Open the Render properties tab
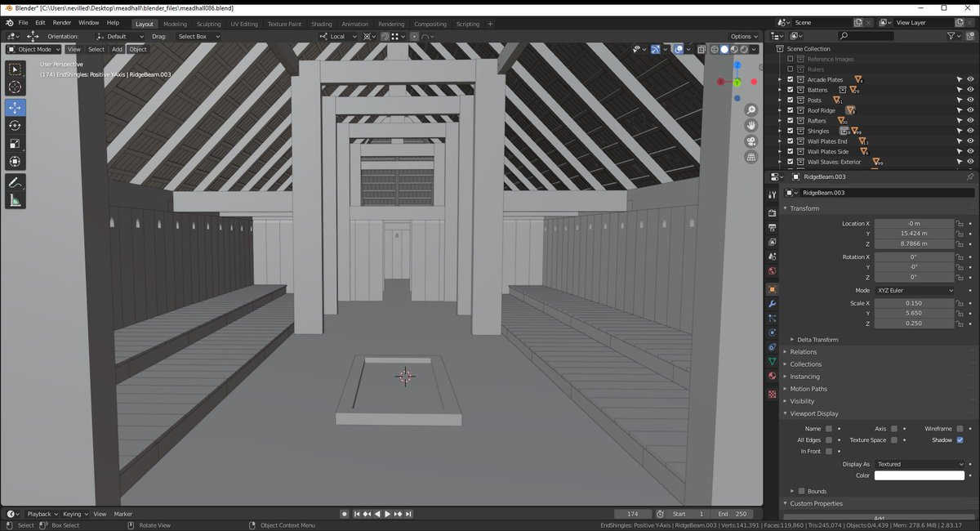This screenshot has width=980, height=531. [x=773, y=212]
